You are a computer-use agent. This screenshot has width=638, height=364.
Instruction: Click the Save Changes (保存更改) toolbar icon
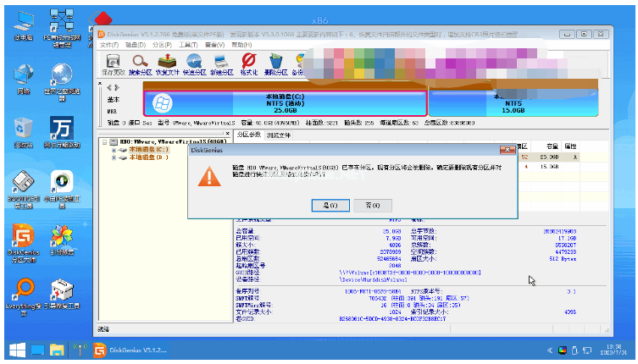[112, 63]
